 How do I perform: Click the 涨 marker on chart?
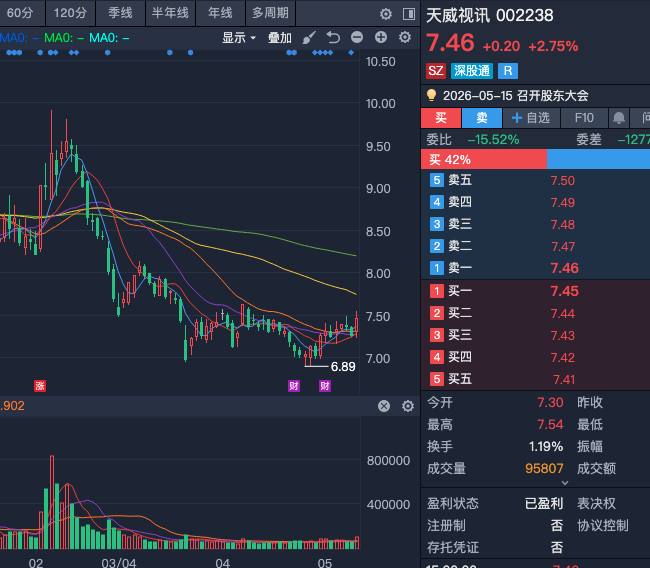point(40,386)
